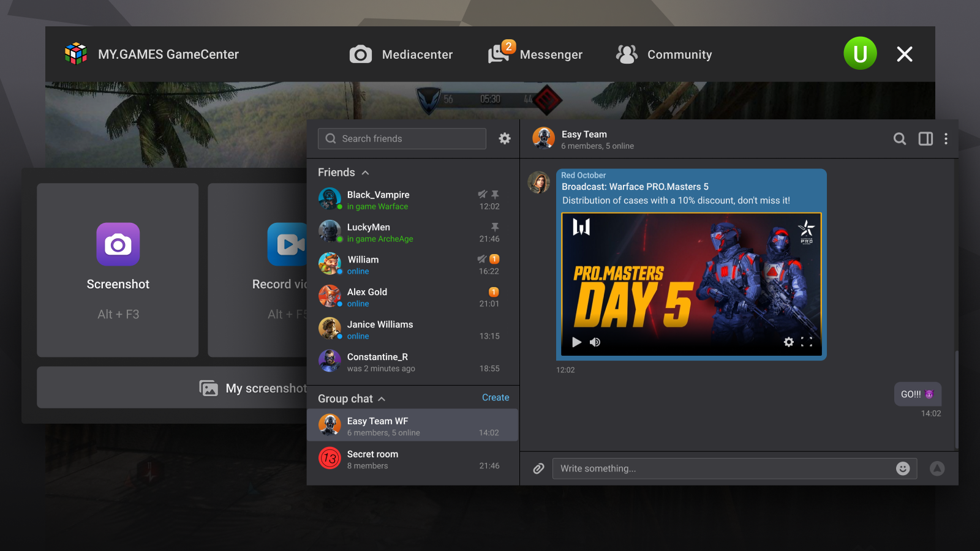The image size is (980, 551).
Task: Open chat with William
Action: pos(412,265)
